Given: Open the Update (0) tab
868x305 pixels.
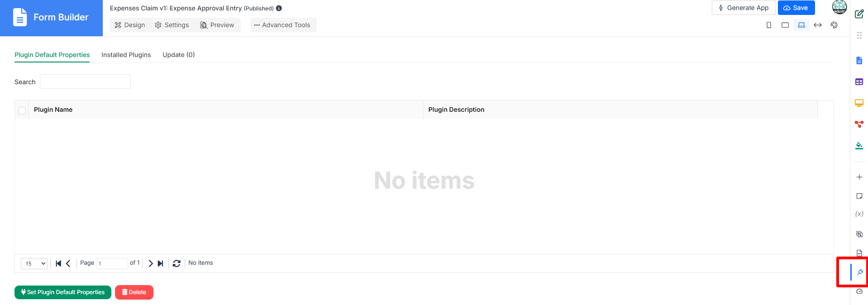Looking at the screenshot, I should (178, 55).
